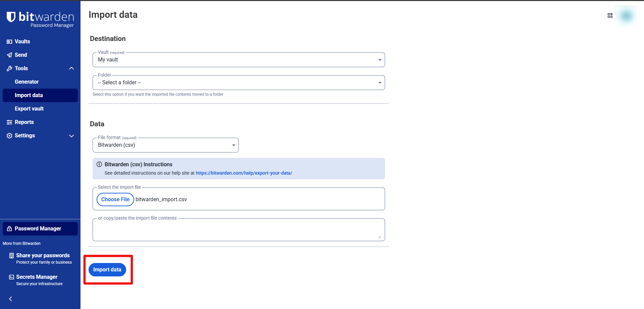Image resolution: width=644 pixels, height=309 pixels.
Task: Open the export-your-data help link
Action: pyautogui.click(x=244, y=173)
